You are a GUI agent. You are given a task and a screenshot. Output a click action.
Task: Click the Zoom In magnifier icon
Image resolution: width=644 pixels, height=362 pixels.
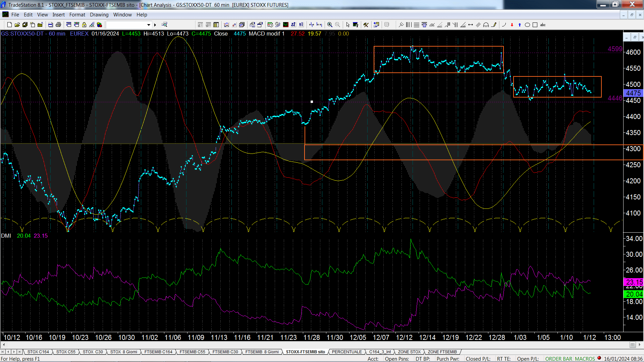[x=330, y=25]
